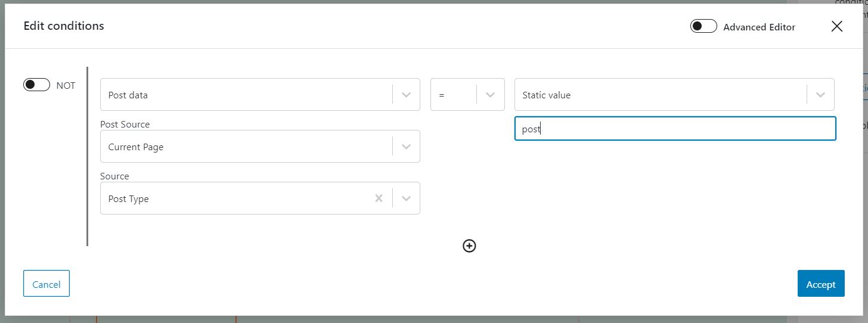Click the chevron arrow of Current Page selector
The height and width of the screenshot is (323, 868).
407,147
